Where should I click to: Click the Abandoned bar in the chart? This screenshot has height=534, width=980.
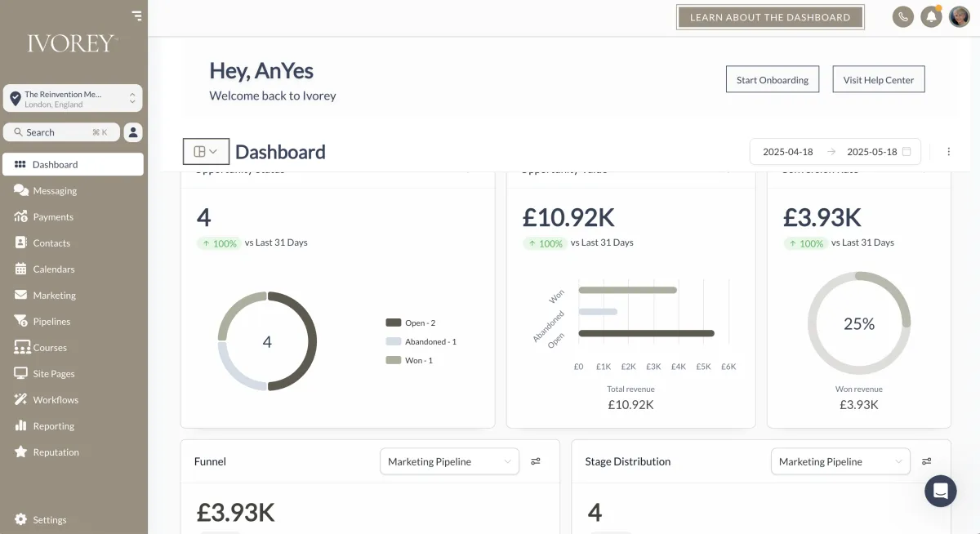(598, 311)
